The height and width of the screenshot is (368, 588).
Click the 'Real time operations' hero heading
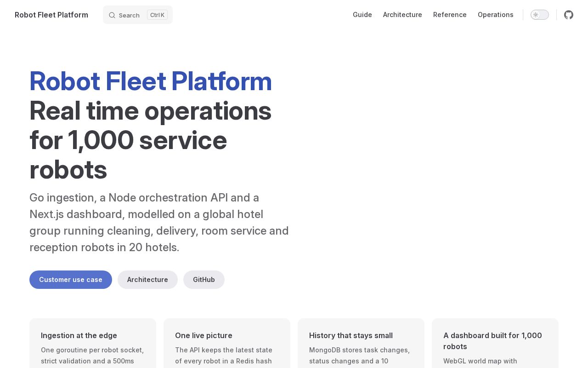click(x=151, y=140)
